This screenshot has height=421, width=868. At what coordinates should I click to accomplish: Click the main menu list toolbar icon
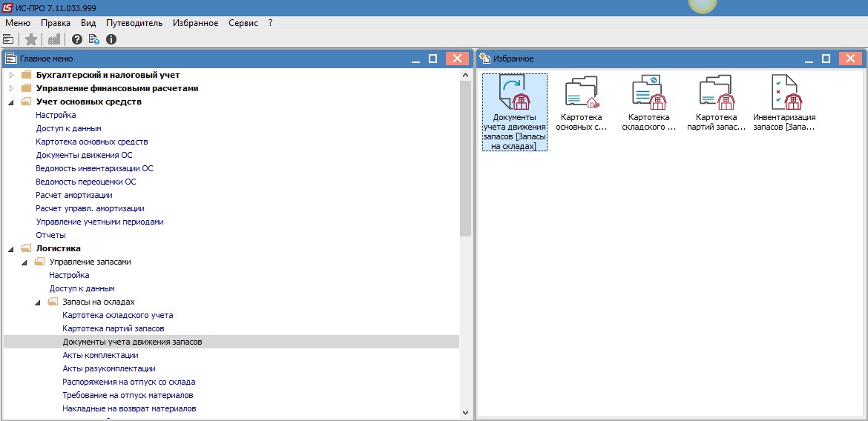tap(8, 39)
